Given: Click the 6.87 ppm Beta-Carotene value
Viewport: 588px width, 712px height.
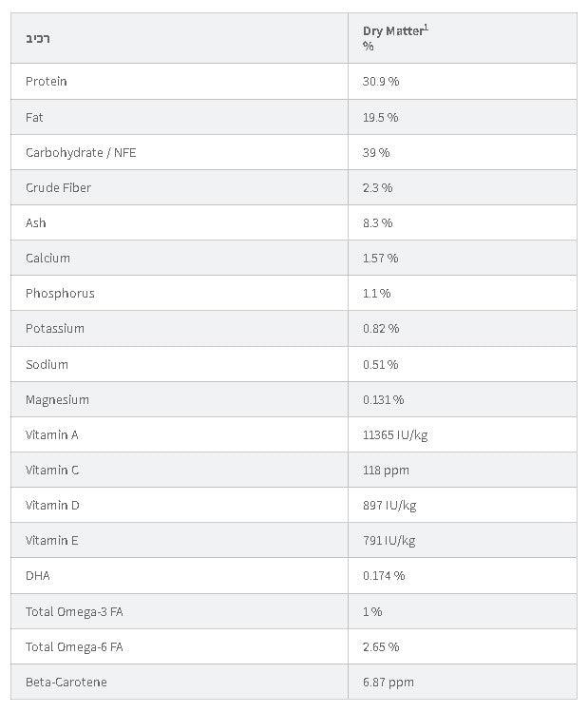Looking at the screenshot, I should point(389,682).
